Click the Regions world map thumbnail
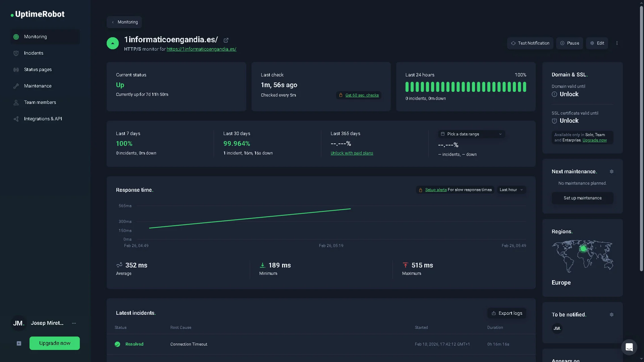Viewport: 644px width, 362px height. 583,256
